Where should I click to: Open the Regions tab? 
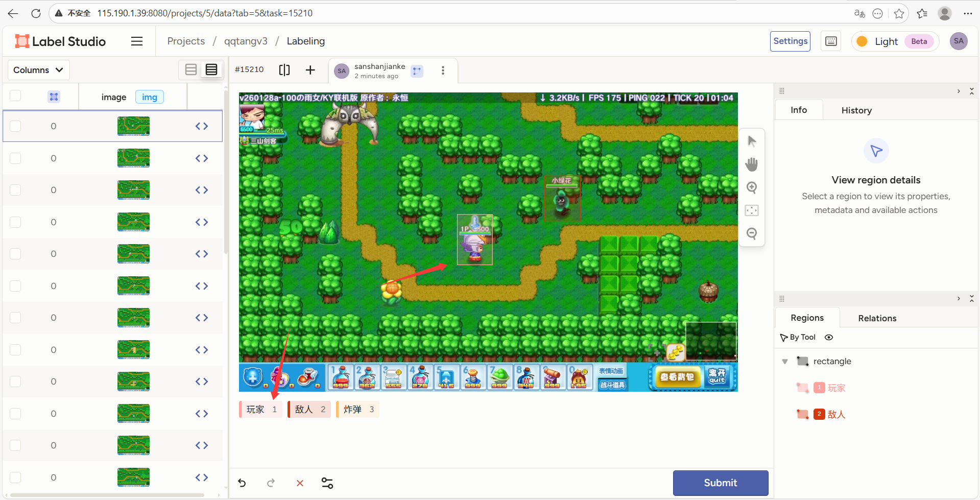807,318
